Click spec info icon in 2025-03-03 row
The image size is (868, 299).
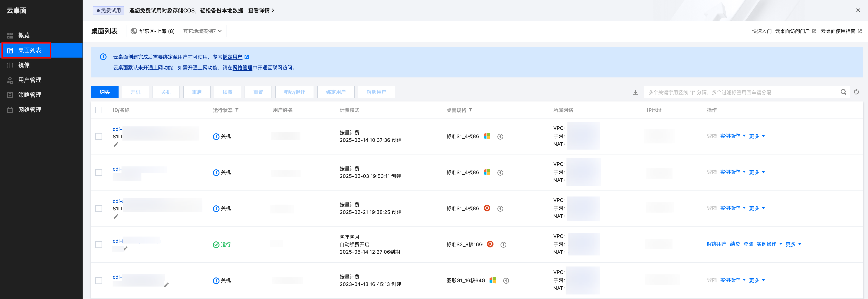tap(500, 172)
